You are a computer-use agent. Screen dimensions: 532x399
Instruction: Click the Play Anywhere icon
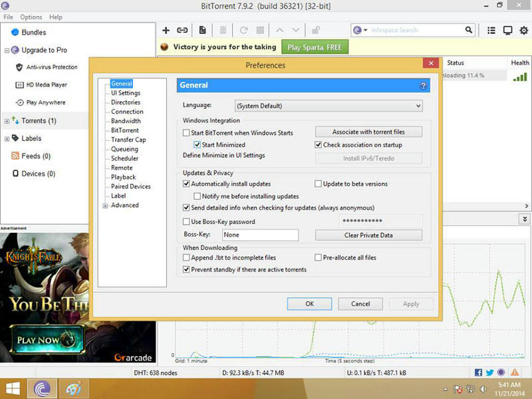(x=20, y=102)
